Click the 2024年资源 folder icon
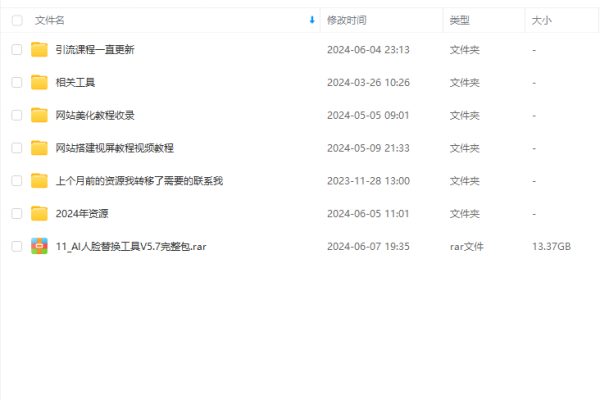This screenshot has height=400, width=600. [39, 213]
